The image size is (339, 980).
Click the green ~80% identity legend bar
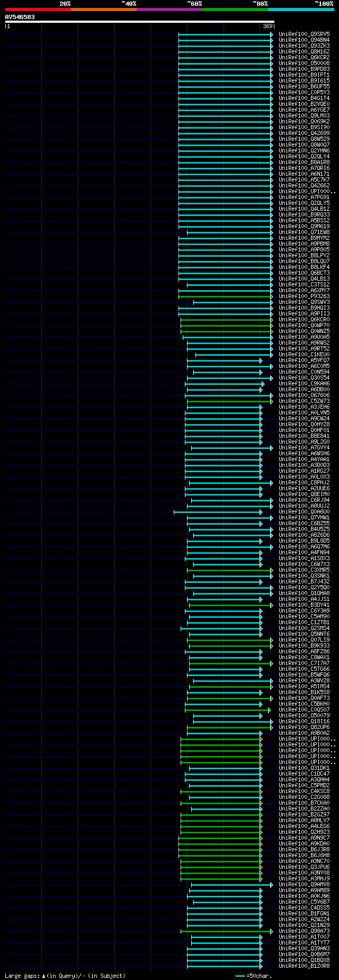tap(235, 10)
